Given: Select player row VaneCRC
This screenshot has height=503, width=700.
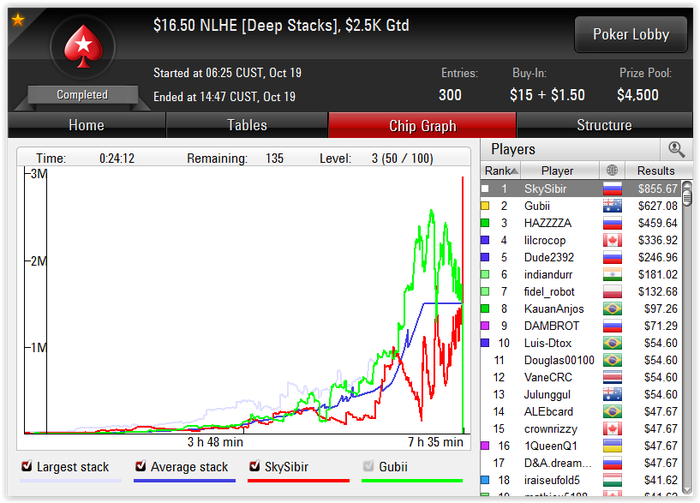Looking at the screenshot, I should coord(582,377).
